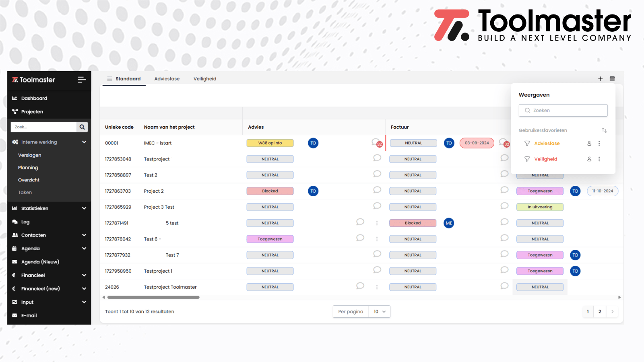Select the Veiligheid favorite view

pos(546,159)
